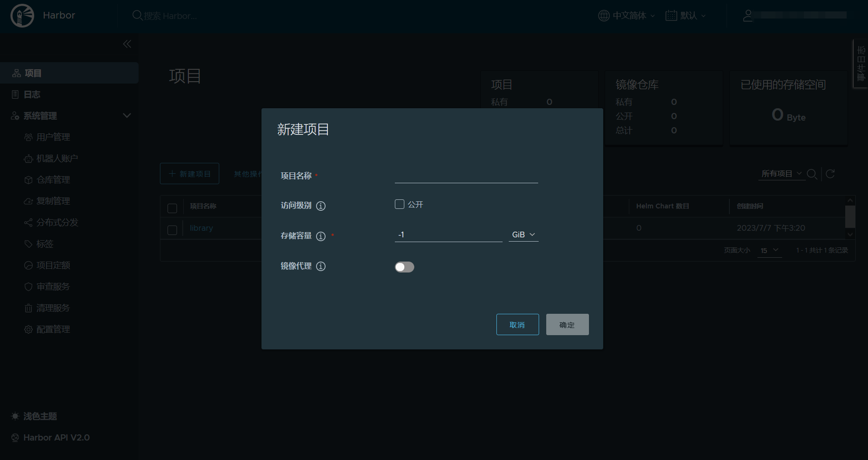Click the 项目名称 column header
This screenshot has width=868, height=460.
pos(203,206)
